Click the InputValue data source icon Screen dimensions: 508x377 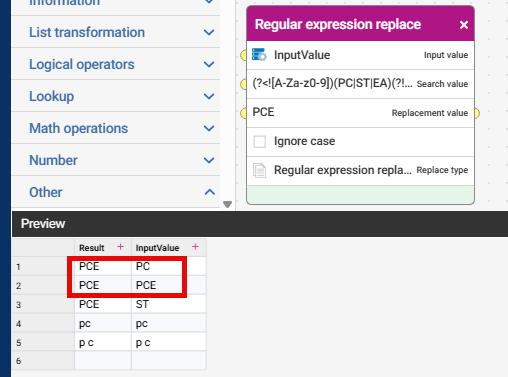click(x=259, y=55)
